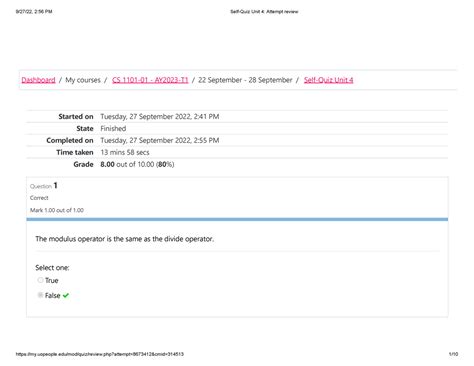Select the True radio button
Screen dimensions: 474x366
pyautogui.click(x=40, y=280)
